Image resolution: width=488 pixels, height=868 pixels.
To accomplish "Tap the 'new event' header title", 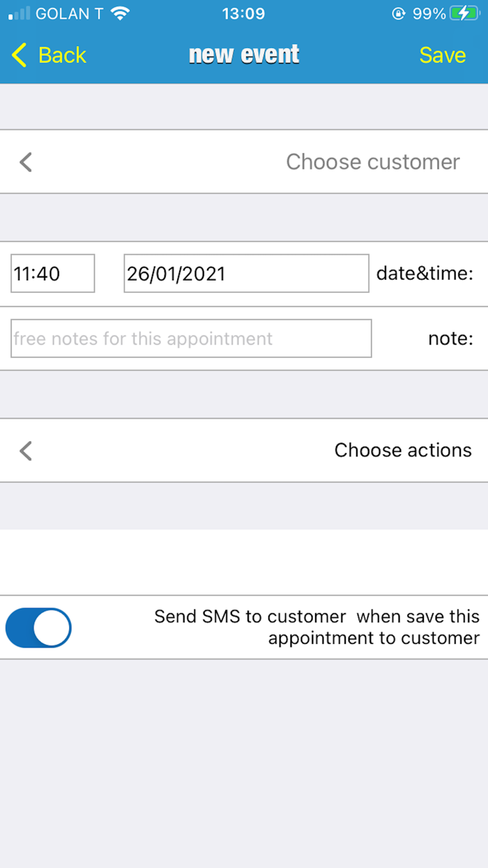I will (244, 54).
